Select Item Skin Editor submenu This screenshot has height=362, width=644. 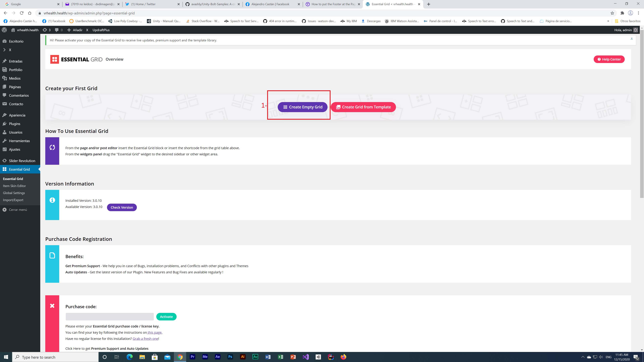(x=14, y=186)
